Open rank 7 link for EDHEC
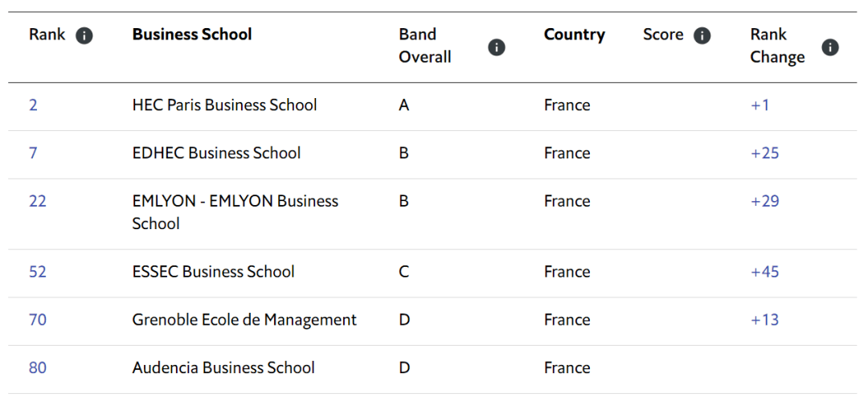Viewport: 868px width, 402px height. coord(33,154)
